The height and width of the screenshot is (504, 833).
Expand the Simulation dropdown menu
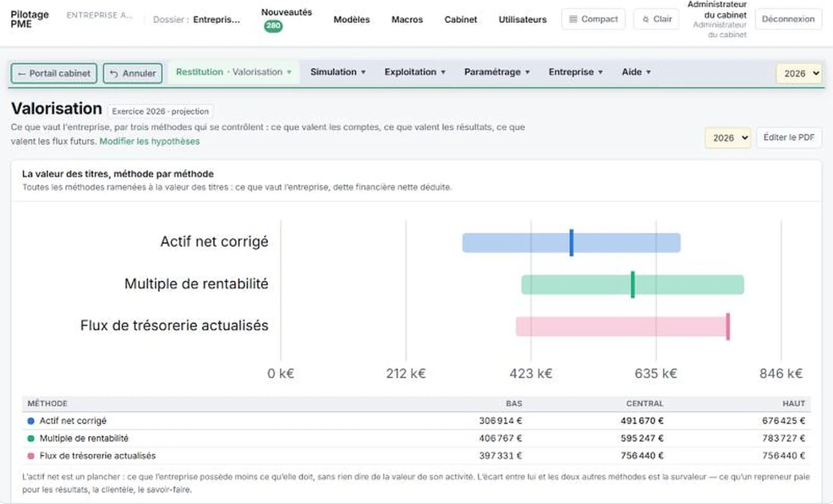pyautogui.click(x=338, y=72)
